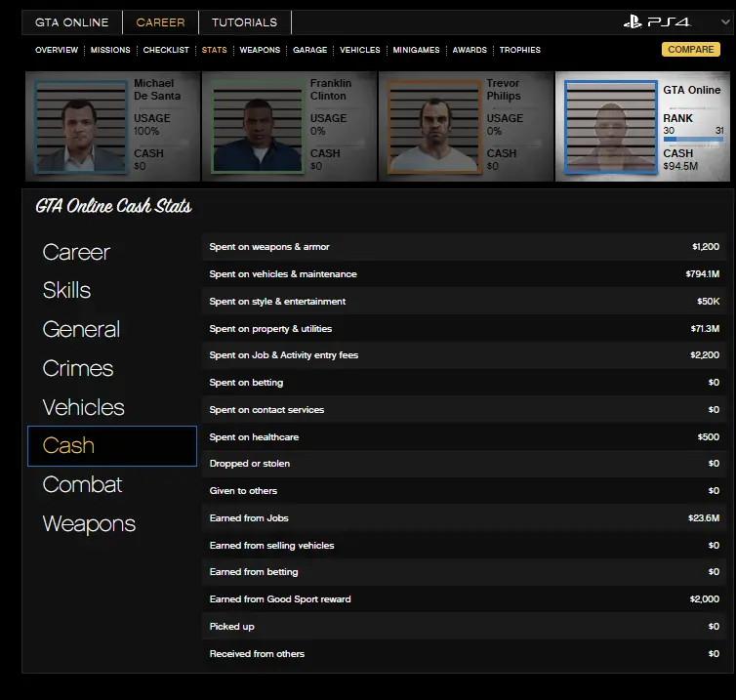Select Michael De Santa's mugshot portrait
Image resolution: width=736 pixels, height=700 pixels.
(81, 127)
